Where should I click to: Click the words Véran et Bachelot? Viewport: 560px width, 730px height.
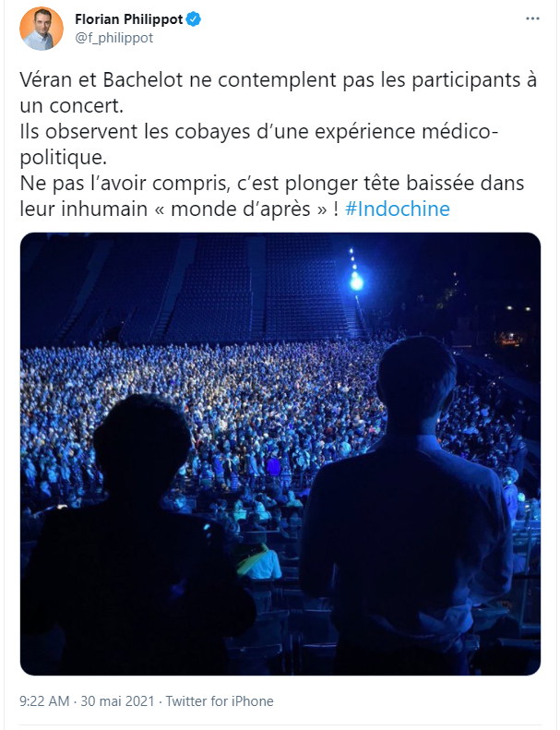[x=101, y=80]
